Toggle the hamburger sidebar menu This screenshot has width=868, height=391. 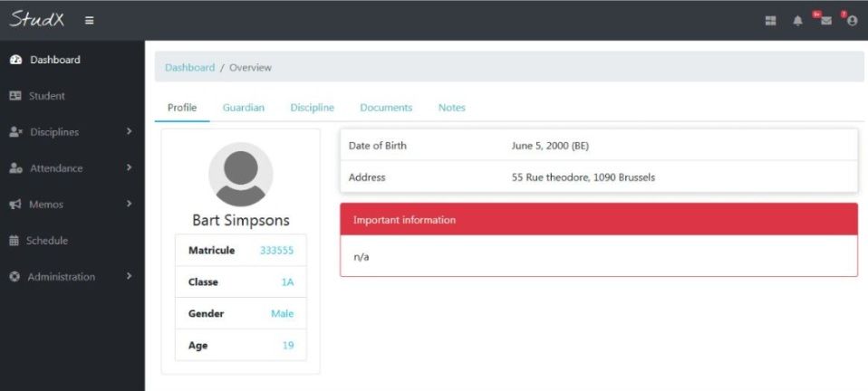click(89, 21)
